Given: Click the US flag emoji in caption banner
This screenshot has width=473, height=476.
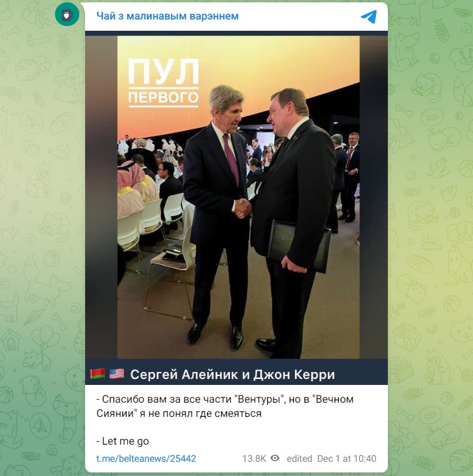Looking at the screenshot, I should click(x=116, y=374).
